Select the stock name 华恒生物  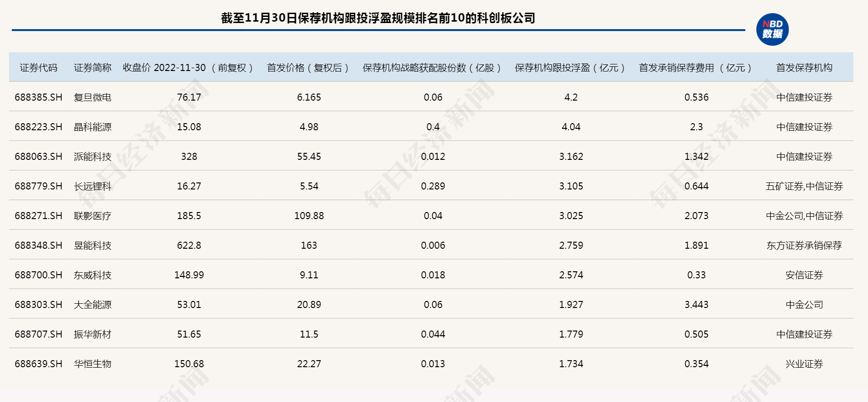pos(93,364)
